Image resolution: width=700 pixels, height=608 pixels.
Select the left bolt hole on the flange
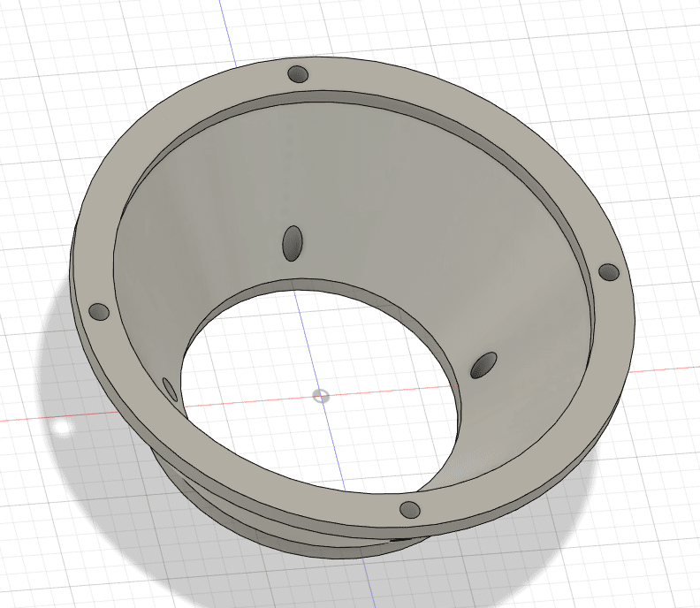tap(99, 312)
